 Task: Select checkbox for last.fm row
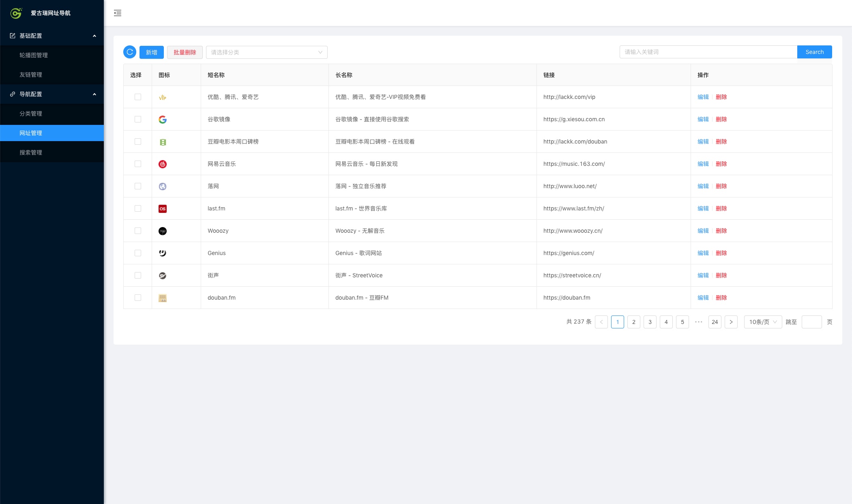click(138, 208)
